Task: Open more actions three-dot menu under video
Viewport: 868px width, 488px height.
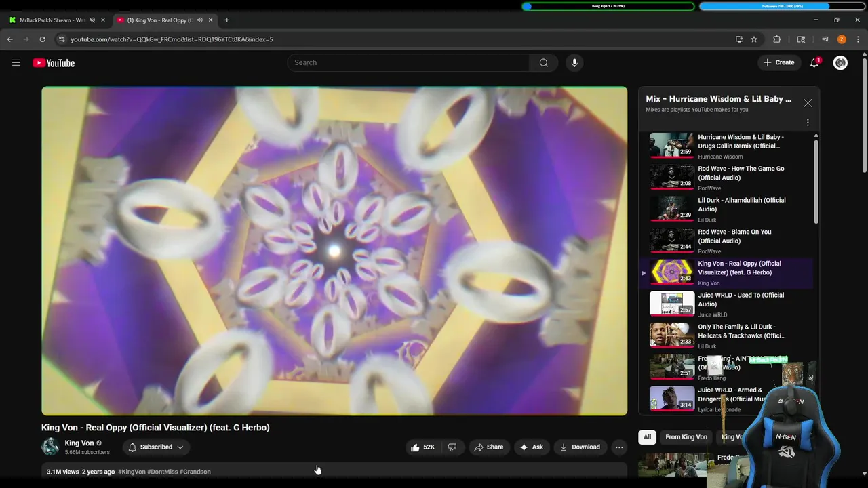Action: 618,447
